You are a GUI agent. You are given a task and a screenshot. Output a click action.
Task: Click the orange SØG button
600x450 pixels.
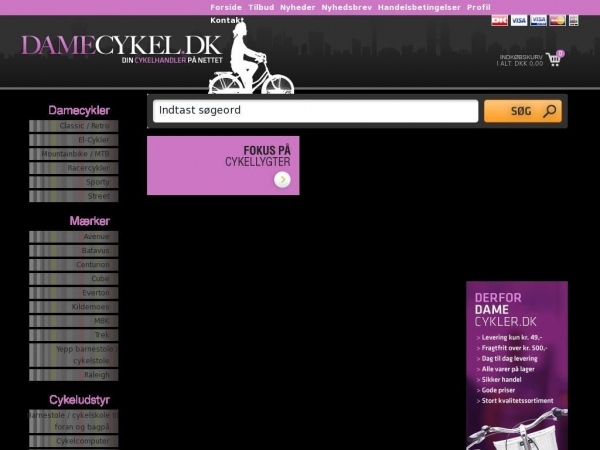pyautogui.click(x=523, y=111)
